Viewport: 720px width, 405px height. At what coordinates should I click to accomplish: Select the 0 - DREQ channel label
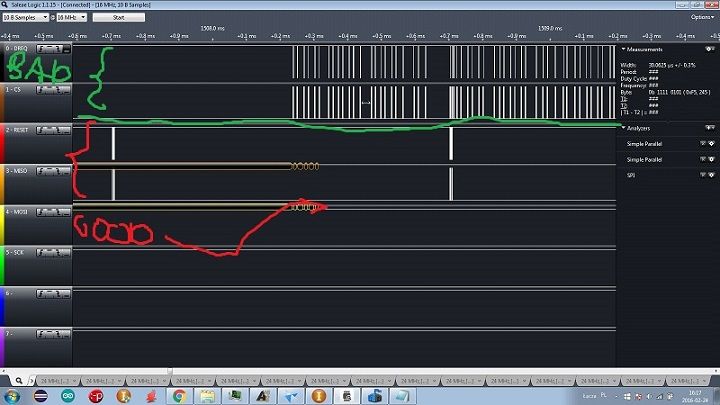tap(17, 48)
